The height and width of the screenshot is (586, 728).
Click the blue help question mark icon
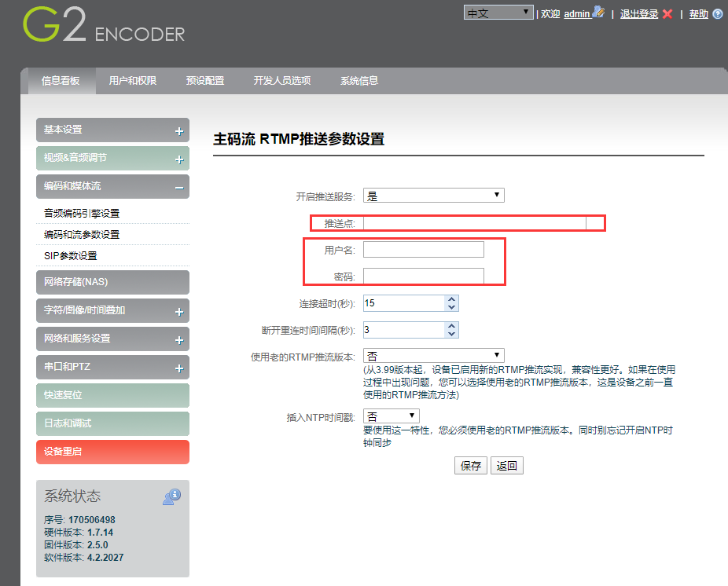click(x=717, y=14)
